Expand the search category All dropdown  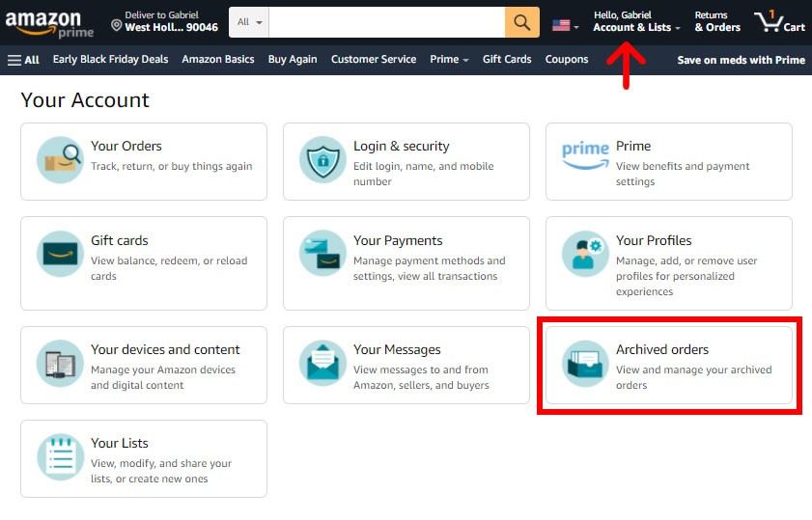pyautogui.click(x=249, y=22)
